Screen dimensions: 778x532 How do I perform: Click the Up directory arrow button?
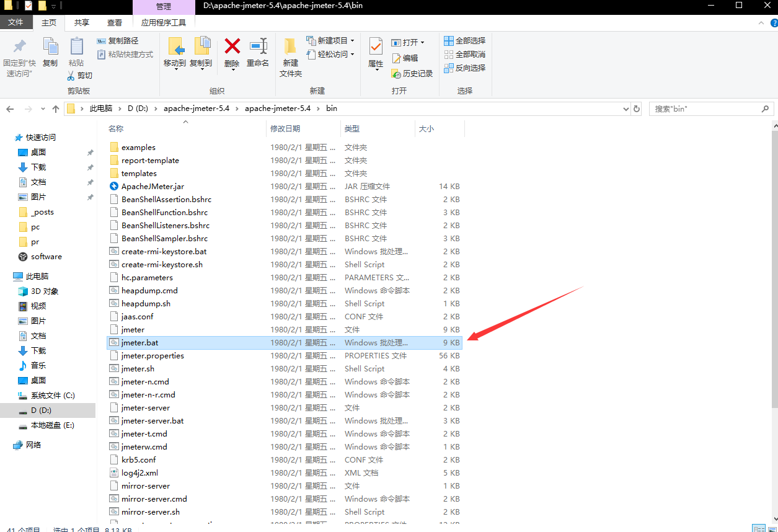(x=56, y=109)
